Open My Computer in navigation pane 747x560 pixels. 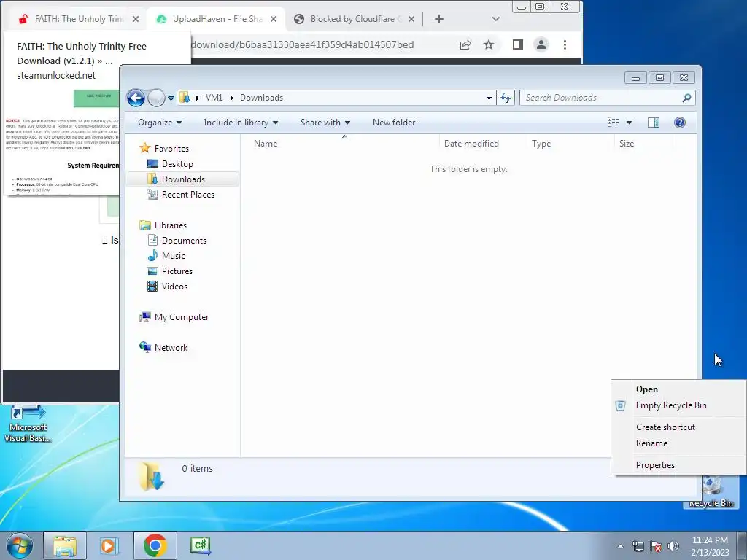pyautogui.click(x=181, y=317)
